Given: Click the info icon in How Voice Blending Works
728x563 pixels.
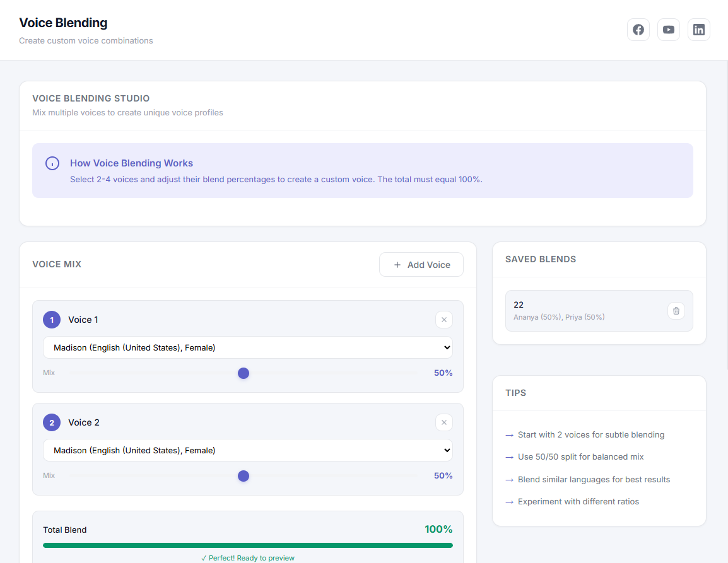Looking at the screenshot, I should coord(52,163).
